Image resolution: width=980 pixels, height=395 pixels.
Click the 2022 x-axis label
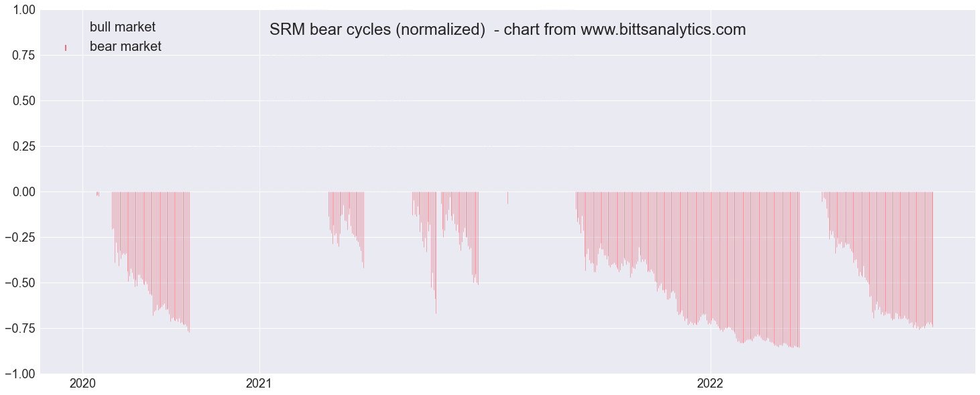(711, 384)
